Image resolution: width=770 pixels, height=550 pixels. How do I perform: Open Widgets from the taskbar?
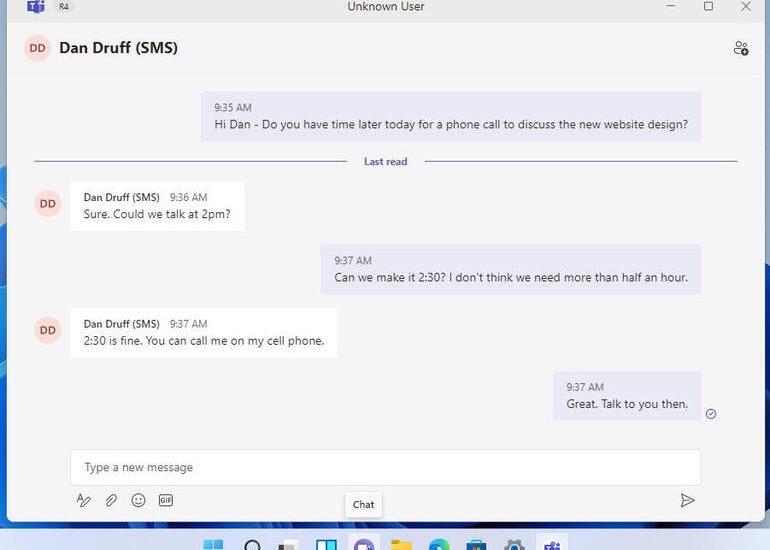click(326, 544)
